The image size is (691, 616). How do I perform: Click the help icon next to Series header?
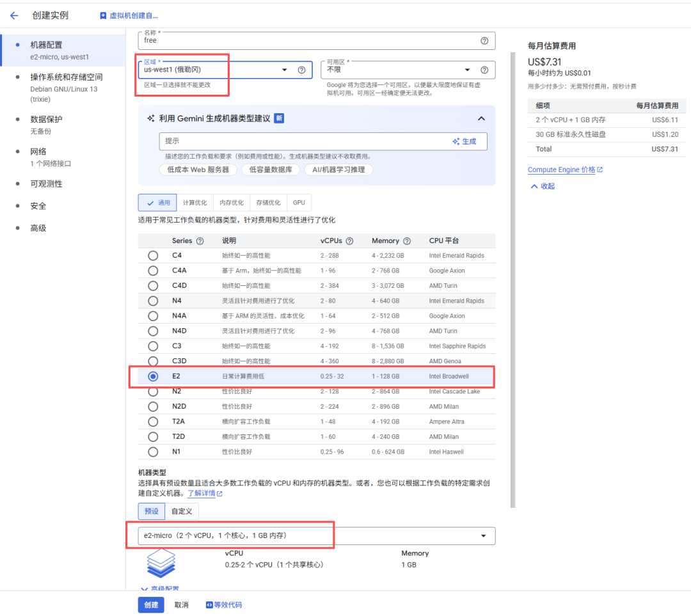click(x=200, y=241)
